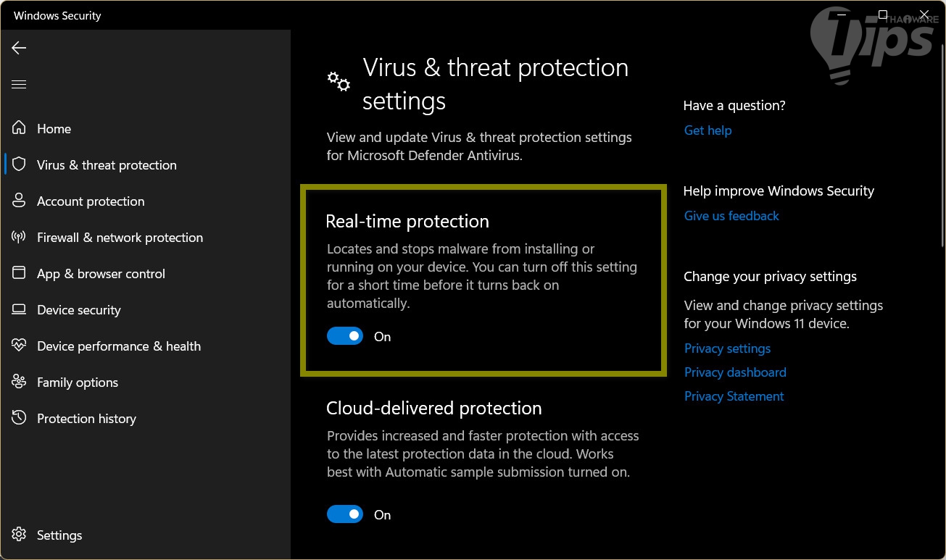
Task: Open the hamburger navigation menu
Action: [x=19, y=85]
